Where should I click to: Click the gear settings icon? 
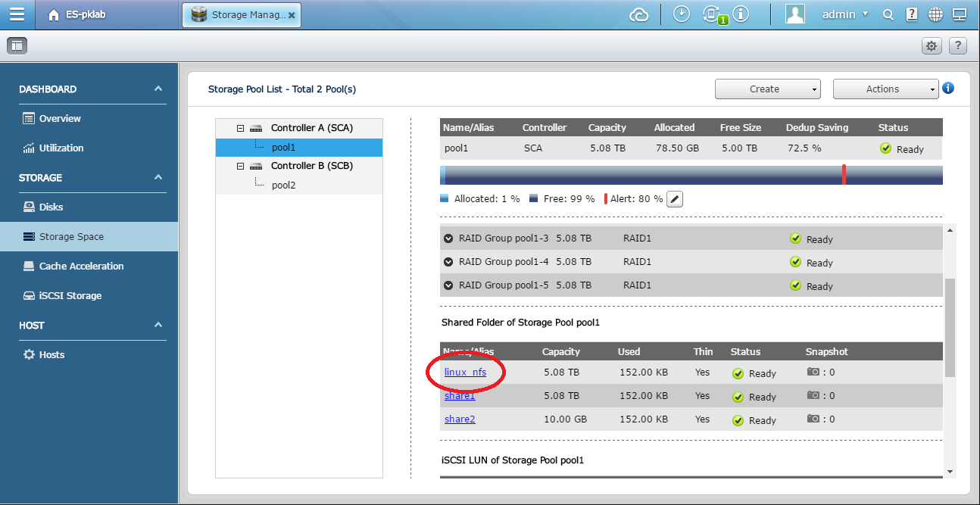coord(931,46)
